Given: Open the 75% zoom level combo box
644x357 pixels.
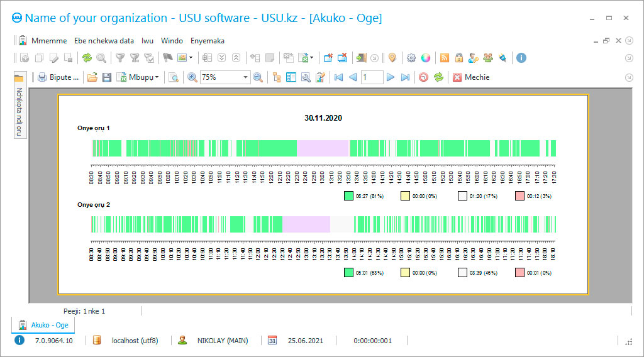Looking at the screenshot, I should tap(245, 77).
